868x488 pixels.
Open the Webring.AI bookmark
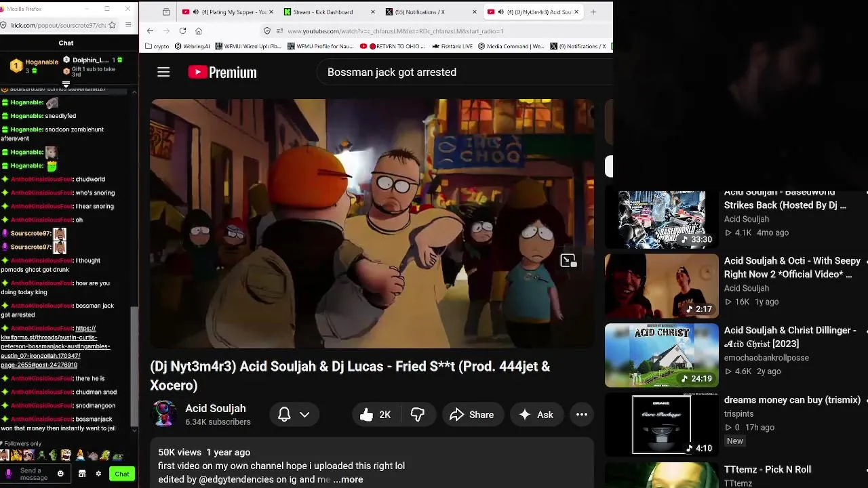[192, 47]
